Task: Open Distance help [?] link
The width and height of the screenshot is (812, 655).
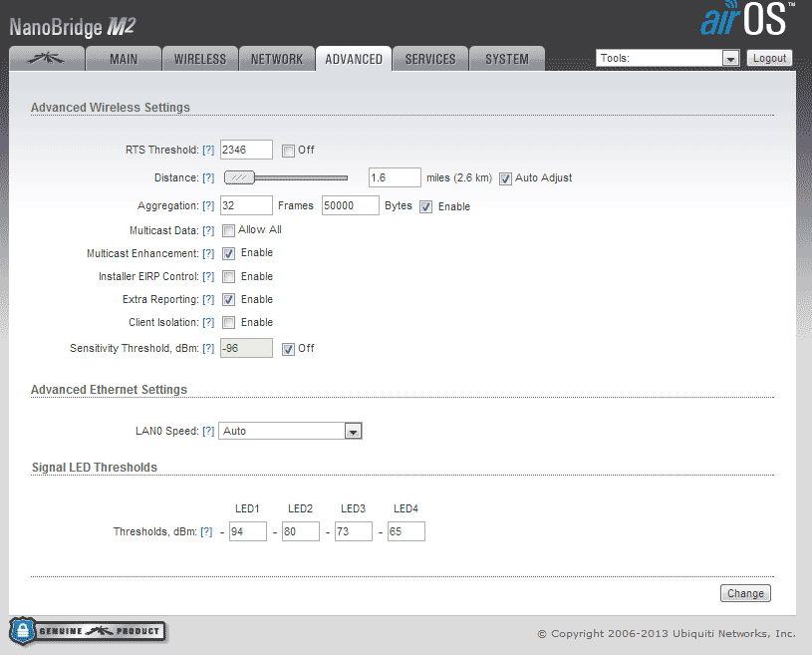Action: click(208, 177)
